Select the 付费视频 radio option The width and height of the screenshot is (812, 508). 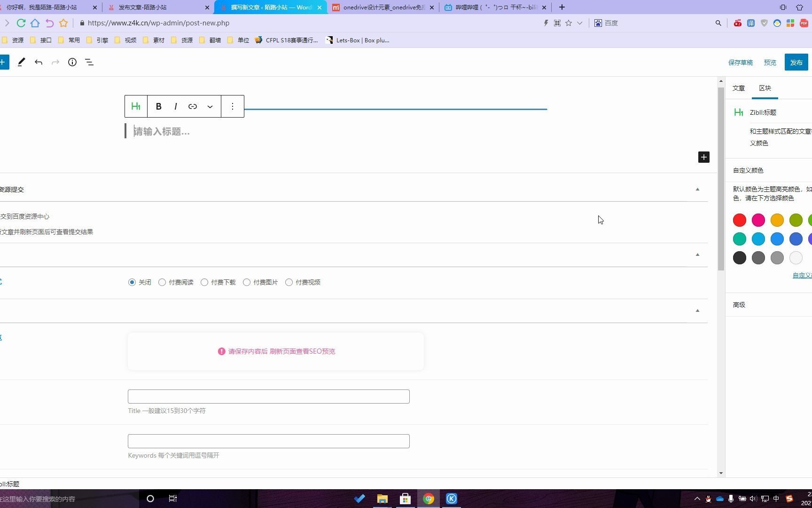tap(289, 282)
